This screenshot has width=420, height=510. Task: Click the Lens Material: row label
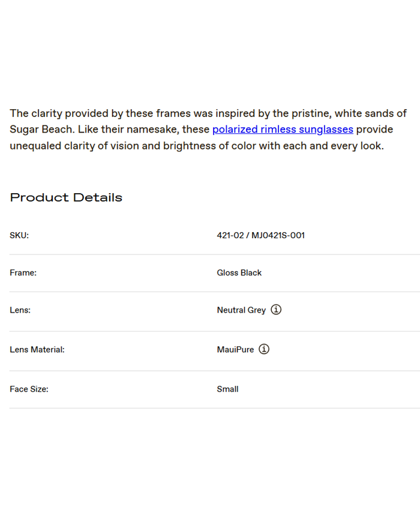tap(37, 349)
